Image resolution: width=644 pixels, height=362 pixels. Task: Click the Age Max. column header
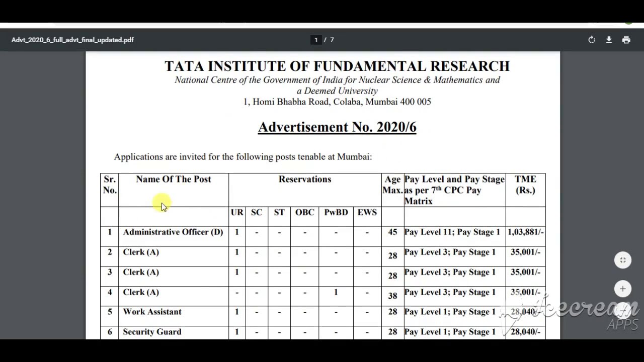(x=392, y=185)
